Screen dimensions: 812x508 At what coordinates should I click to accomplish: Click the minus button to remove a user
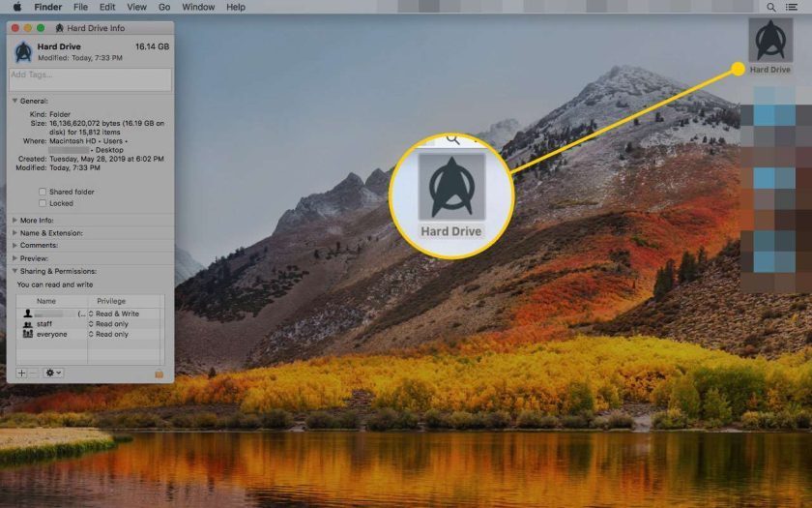coord(34,373)
